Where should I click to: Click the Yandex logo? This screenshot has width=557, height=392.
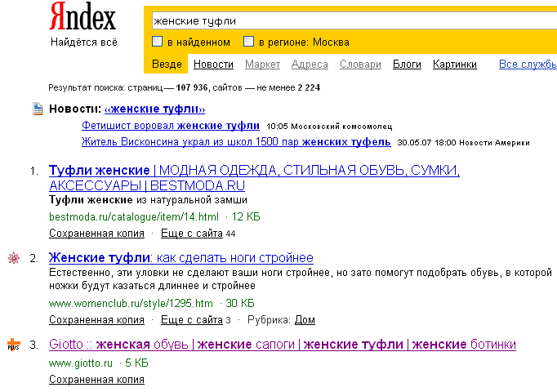82,16
